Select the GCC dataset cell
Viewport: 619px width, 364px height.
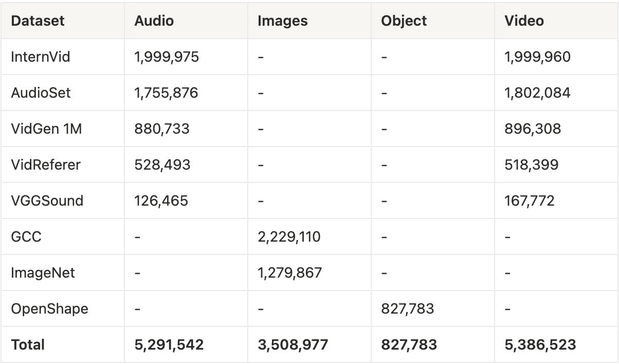click(26, 236)
